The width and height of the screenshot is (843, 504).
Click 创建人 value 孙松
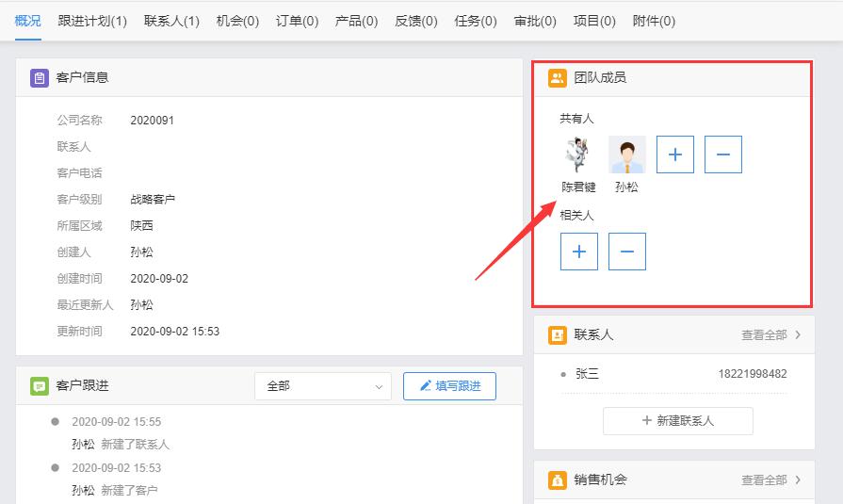coord(142,252)
